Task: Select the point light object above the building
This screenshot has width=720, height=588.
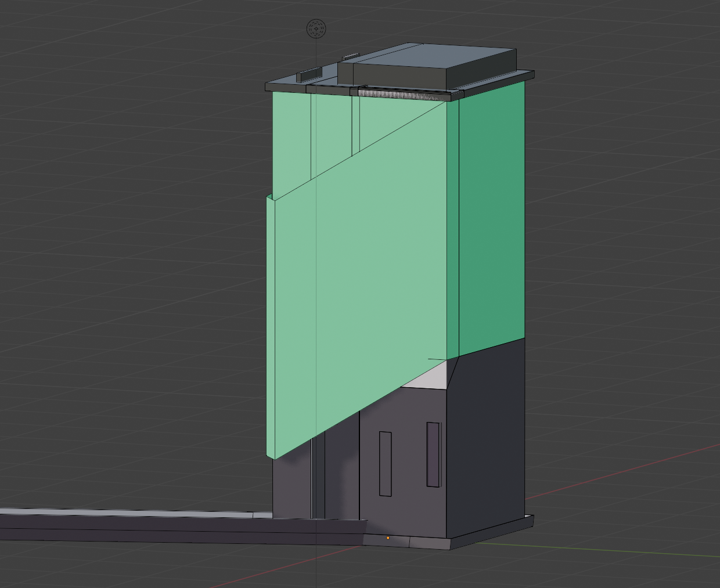Action: (x=316, y=28)
